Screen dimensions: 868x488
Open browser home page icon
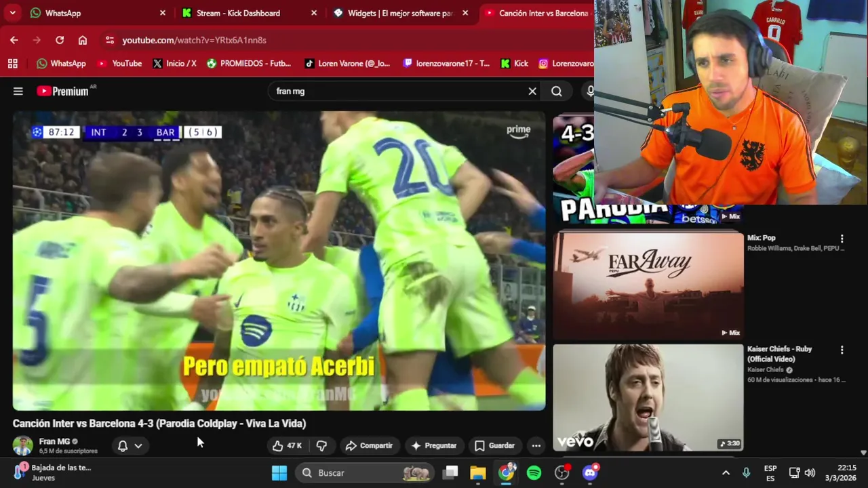pos(83,40)
